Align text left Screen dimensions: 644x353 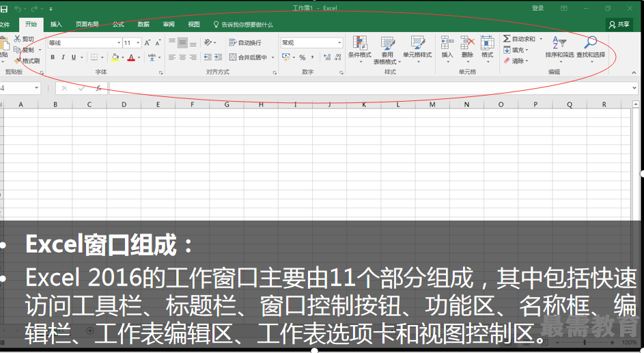[x=172, y=57]
